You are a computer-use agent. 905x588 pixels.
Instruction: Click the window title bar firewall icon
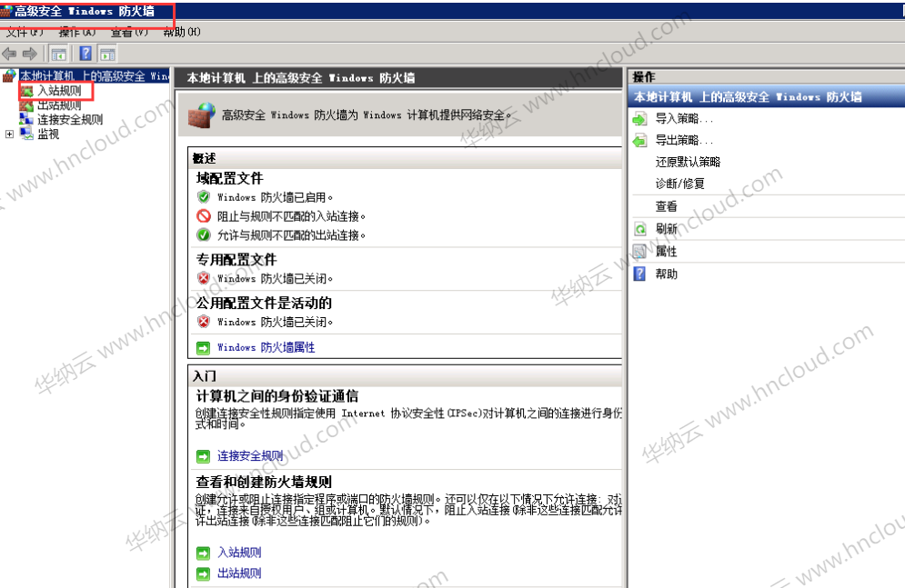pyautogui.click(x=6, y=11)
